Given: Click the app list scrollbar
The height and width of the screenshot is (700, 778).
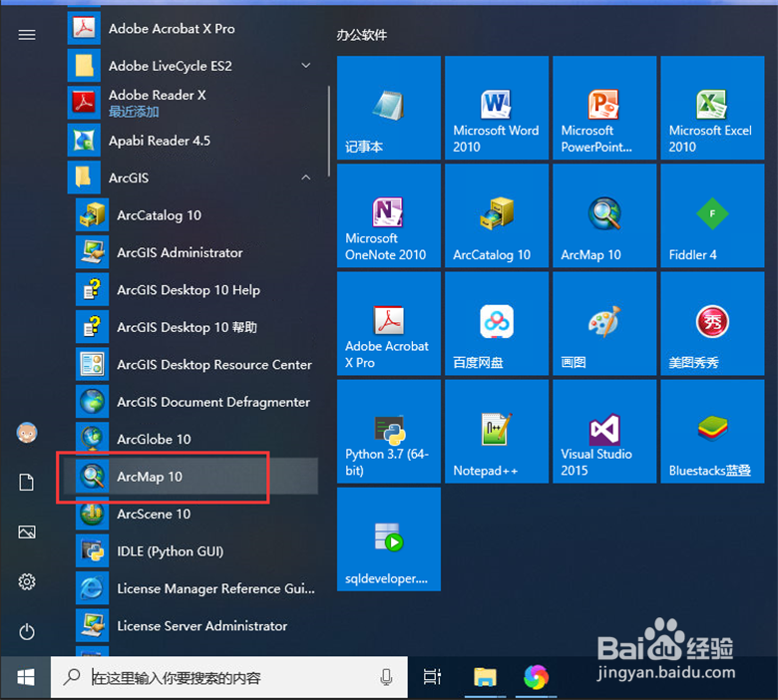Looking at the screenshot, I should coord(328,131).
